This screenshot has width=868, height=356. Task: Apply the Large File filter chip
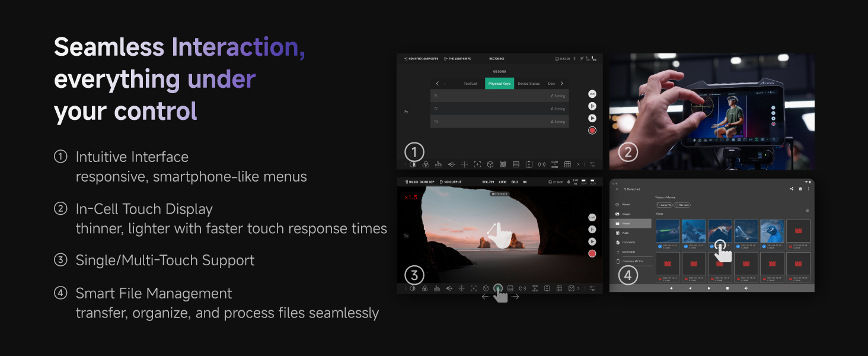(664, 205)
